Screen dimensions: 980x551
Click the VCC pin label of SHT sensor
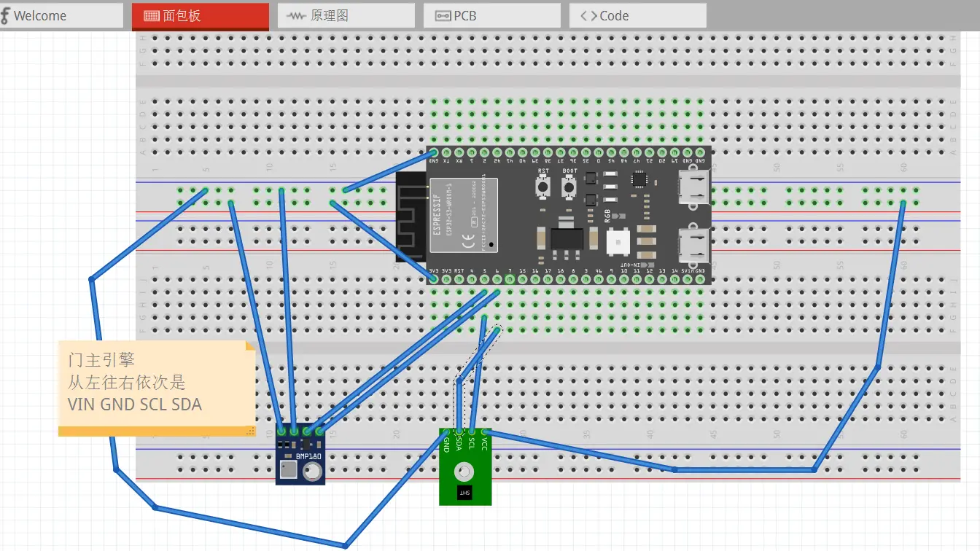[483, 443]
